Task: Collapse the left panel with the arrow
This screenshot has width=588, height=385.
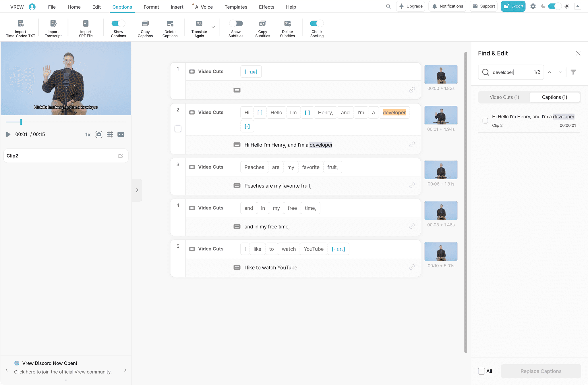Action: [137, 190]
